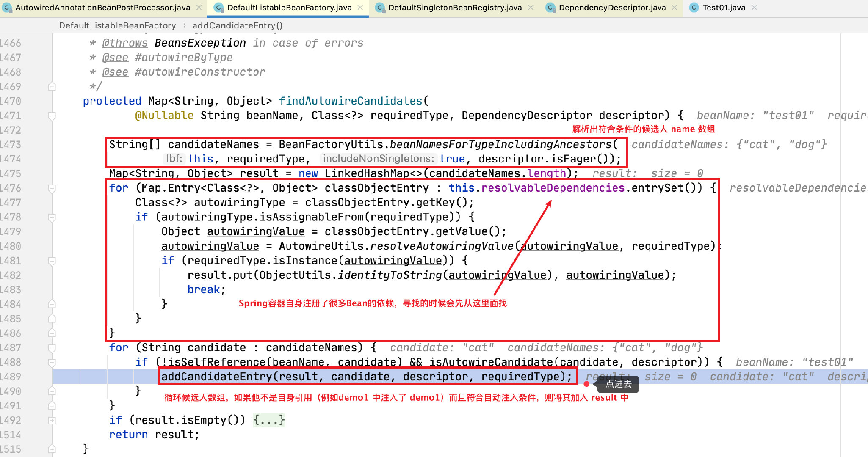Click 'return result;' statement
This screenshot has width=868, height=457.
154,435
